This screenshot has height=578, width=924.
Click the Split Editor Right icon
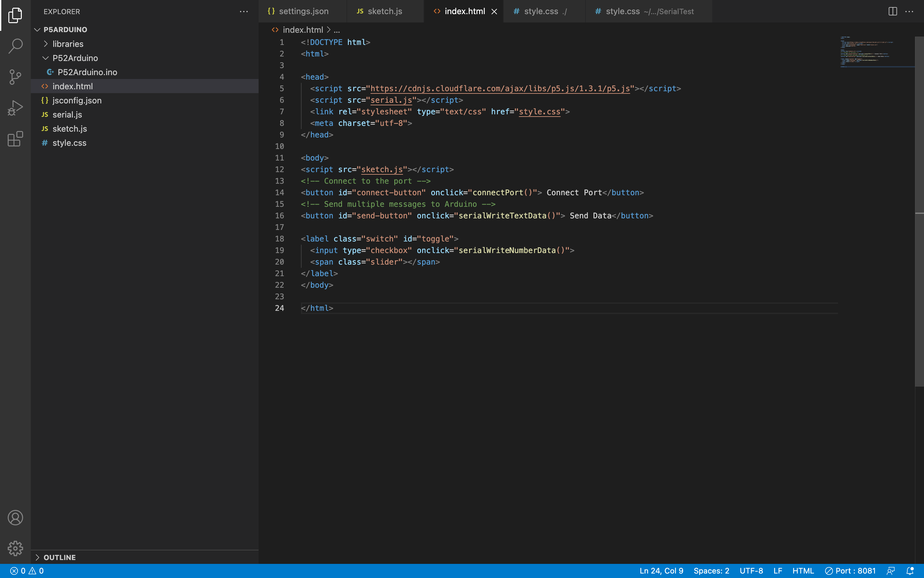[893, 12]
